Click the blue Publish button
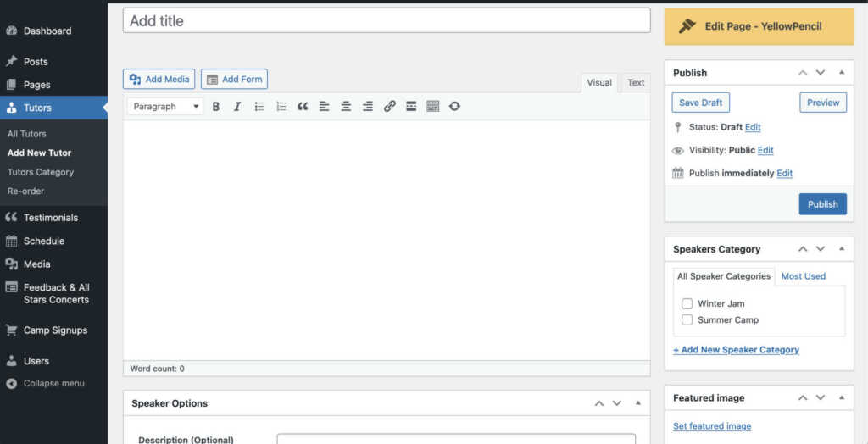Viewport: 868px width, 444px height. click(822, 204)
